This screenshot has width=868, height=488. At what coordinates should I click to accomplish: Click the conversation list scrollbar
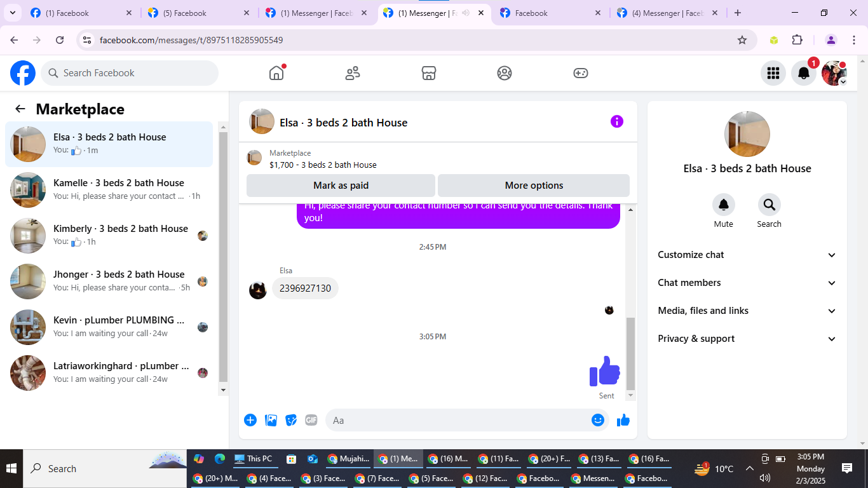pyautogui.click(x=223, y=256)
